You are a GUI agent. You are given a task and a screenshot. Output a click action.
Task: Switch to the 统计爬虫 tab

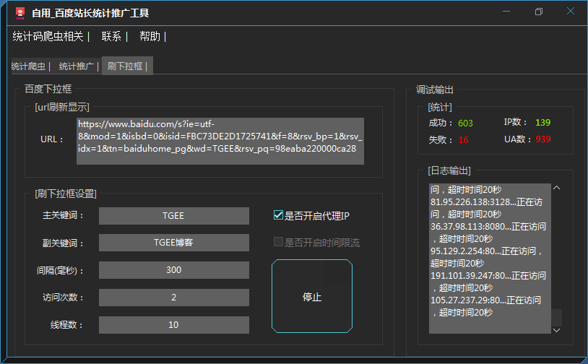(x=29, y=66)
